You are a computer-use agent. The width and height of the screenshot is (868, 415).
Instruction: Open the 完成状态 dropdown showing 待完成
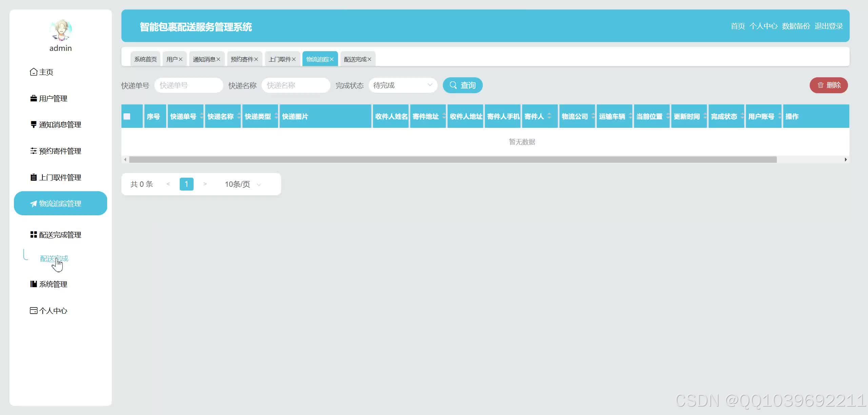click(x=402, y=85)
